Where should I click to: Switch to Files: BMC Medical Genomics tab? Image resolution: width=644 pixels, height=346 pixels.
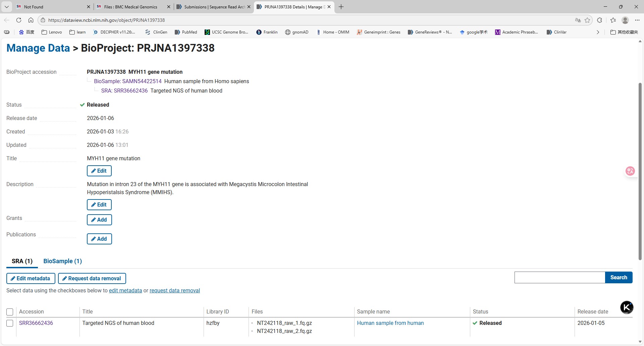(130, 7)
